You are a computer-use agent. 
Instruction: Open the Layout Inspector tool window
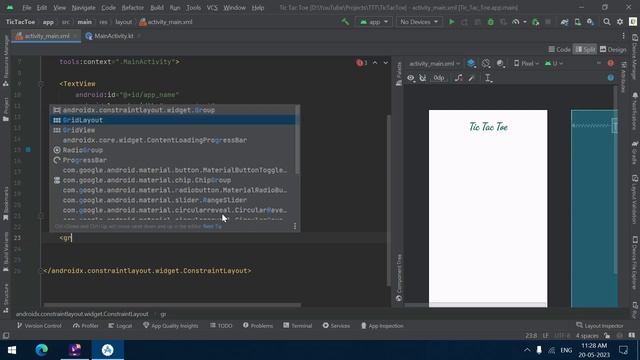(x=600, y=326)
